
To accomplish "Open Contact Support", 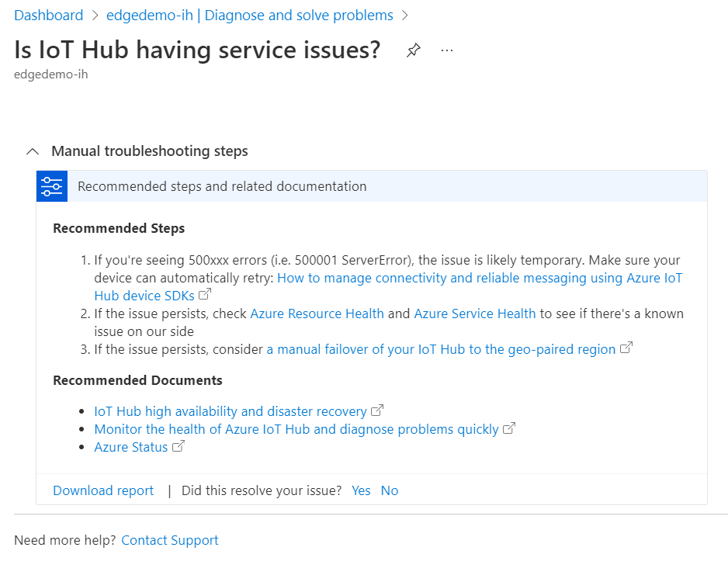I will point(169,540).
